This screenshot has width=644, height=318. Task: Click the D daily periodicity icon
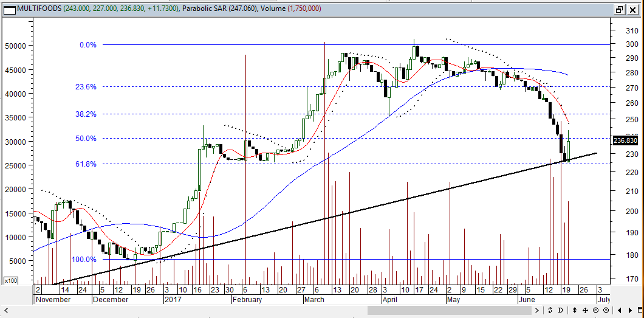pyautogui.click(x=561, y=310)
